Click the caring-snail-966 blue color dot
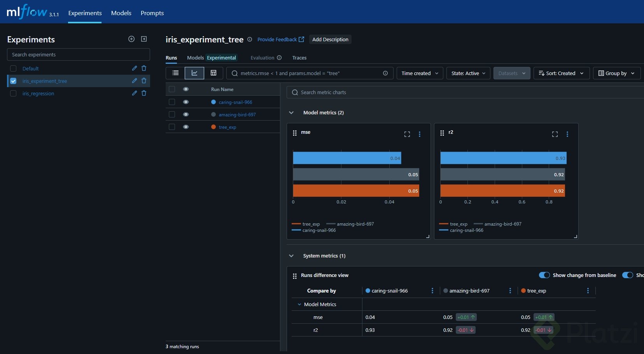The width and height of the screenshot is (644, 354). click(213, 102)
